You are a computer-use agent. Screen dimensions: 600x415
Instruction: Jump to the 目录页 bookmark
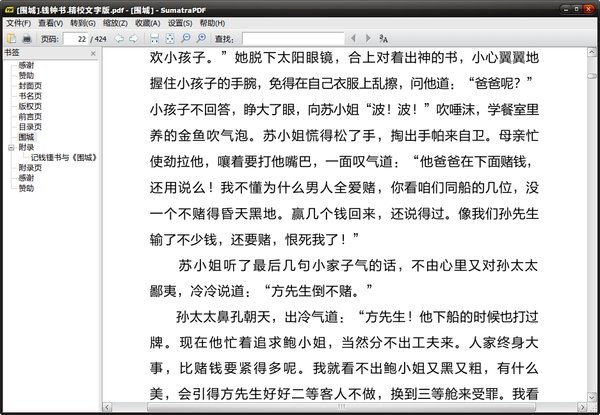(x=30, y=127)
